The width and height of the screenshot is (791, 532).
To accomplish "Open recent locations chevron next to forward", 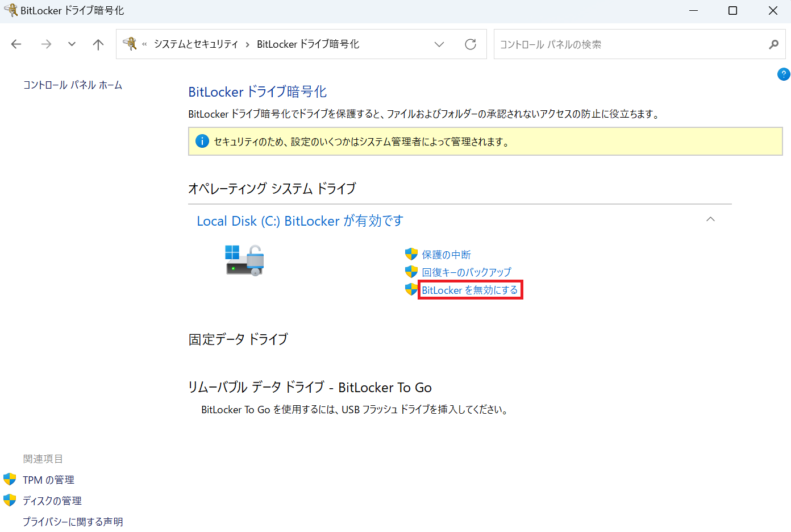I will (x=72, y=44).
